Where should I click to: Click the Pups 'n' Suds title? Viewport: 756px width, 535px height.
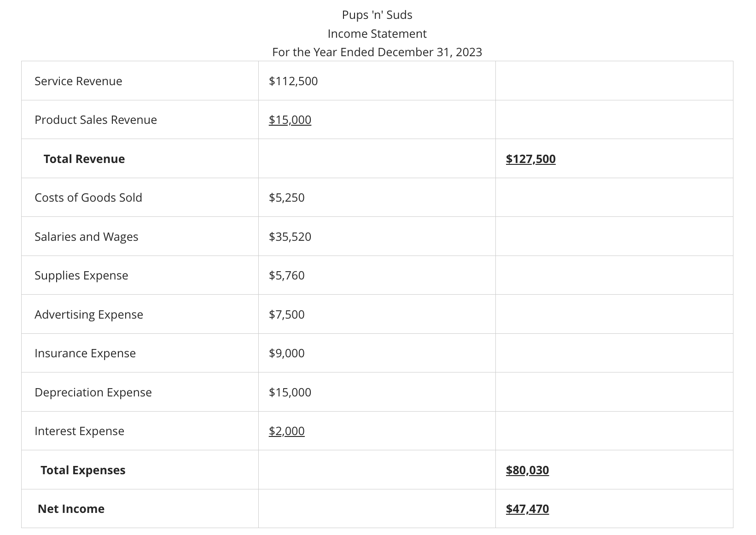tap(377, 15)
